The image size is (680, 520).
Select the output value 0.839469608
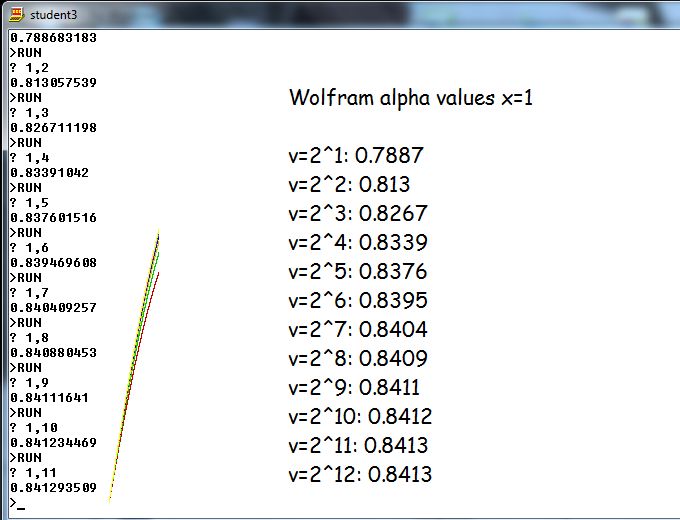[x=53, y=262]
